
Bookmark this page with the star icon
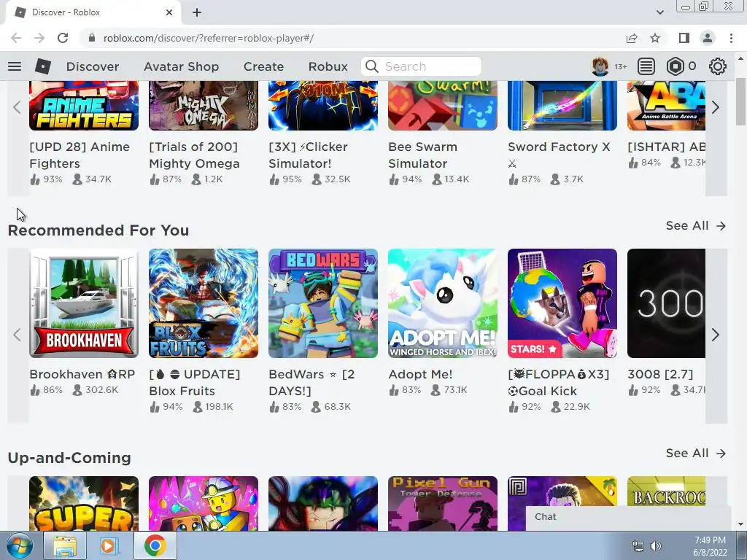point(655,38)
